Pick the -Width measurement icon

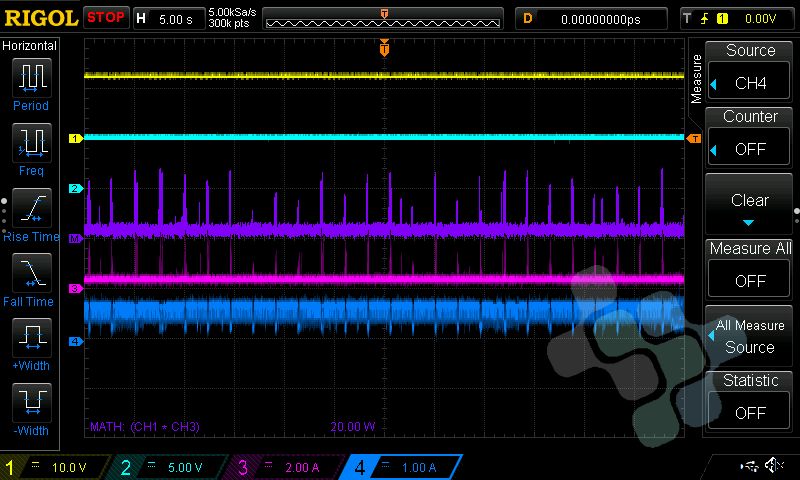(x=33, y=402)
